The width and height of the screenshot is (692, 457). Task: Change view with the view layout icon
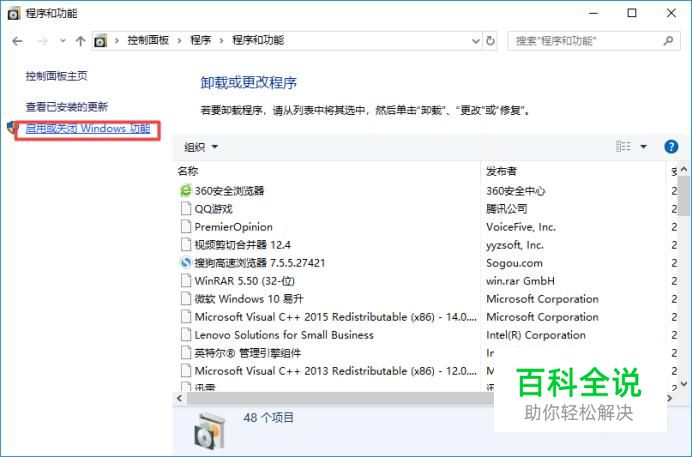(623, 146)
